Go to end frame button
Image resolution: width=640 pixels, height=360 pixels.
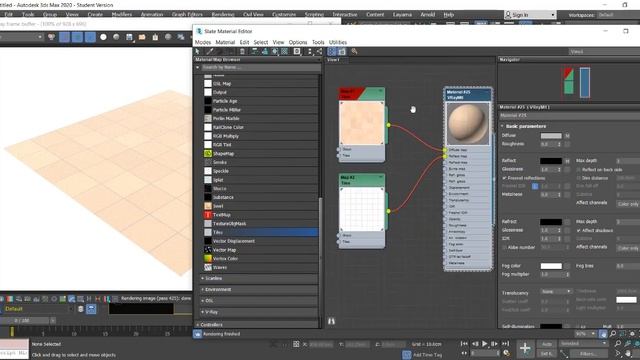coord(505,344)
